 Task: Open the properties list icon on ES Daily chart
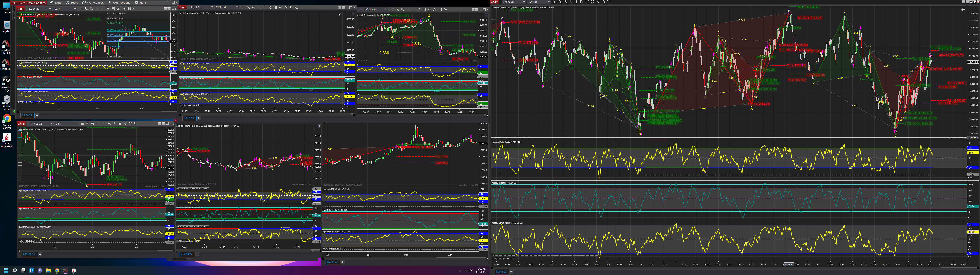(x=135, y=9)
